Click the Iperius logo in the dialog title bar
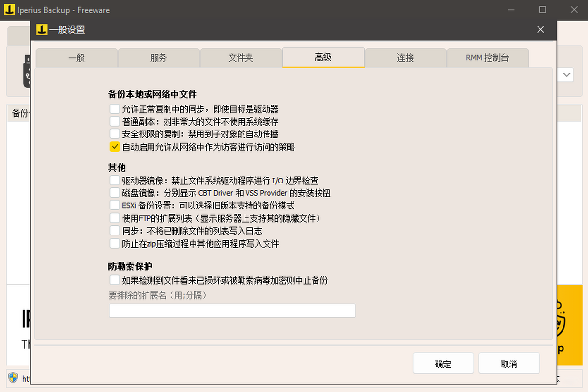 [42, 30]
